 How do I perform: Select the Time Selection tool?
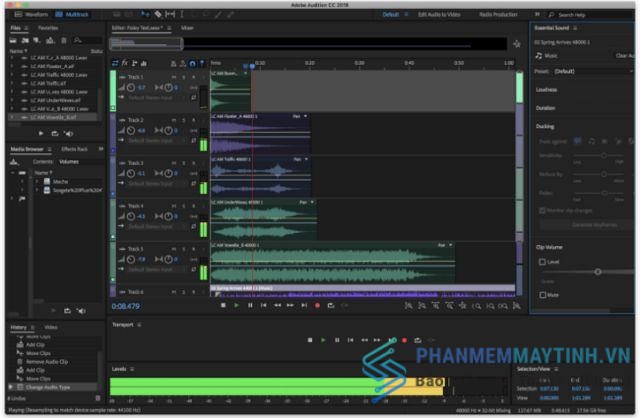(182, 14)
